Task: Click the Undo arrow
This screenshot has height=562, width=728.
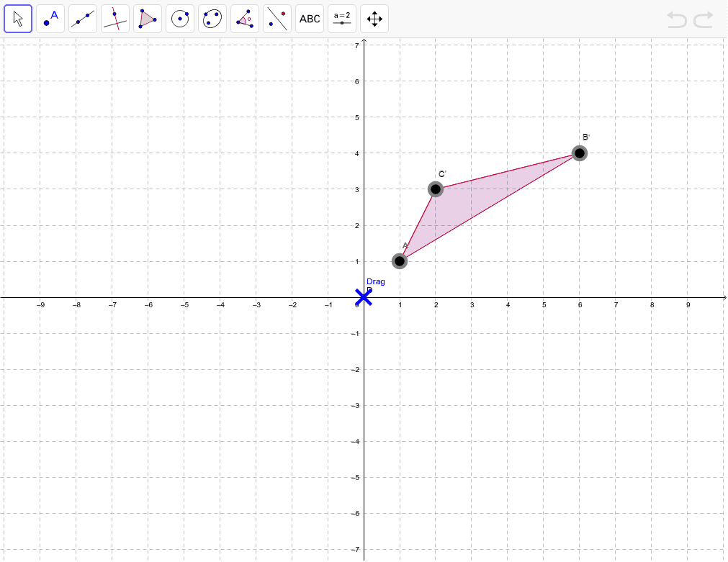Action: [x=677, y=20]
